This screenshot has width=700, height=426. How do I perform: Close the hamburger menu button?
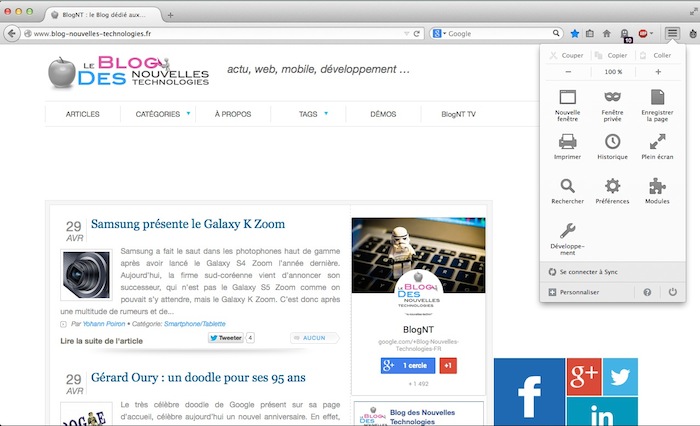672,33
